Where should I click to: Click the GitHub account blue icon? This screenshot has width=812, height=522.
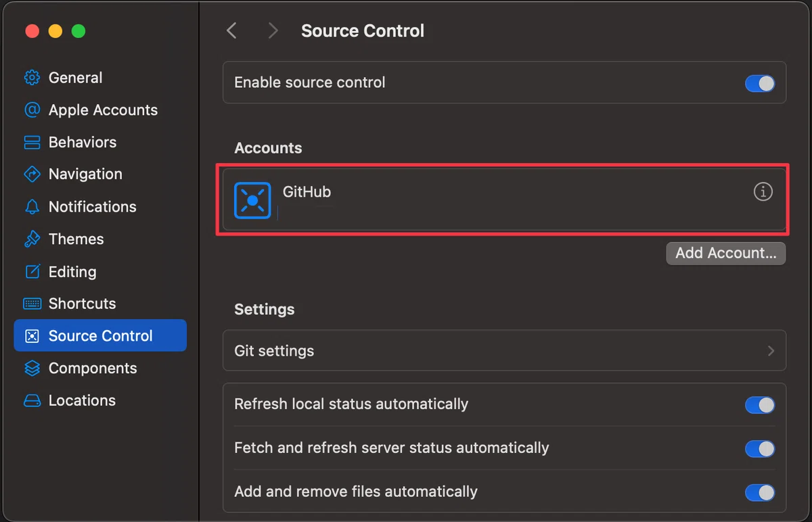coord(252,200)
